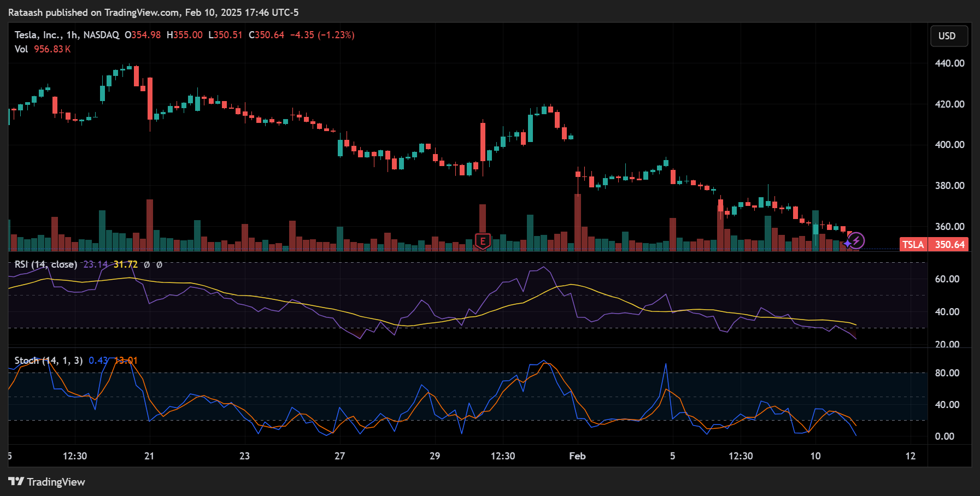Click the Stoch %K value 0.43
The height and width of the screenshot is (496, 980).
coord(98,361)
